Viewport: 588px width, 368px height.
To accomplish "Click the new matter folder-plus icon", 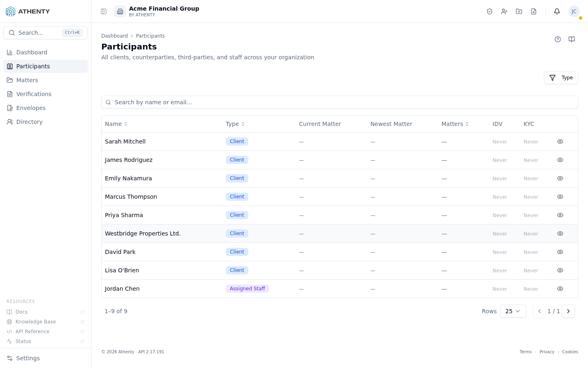I will (519, 11).
